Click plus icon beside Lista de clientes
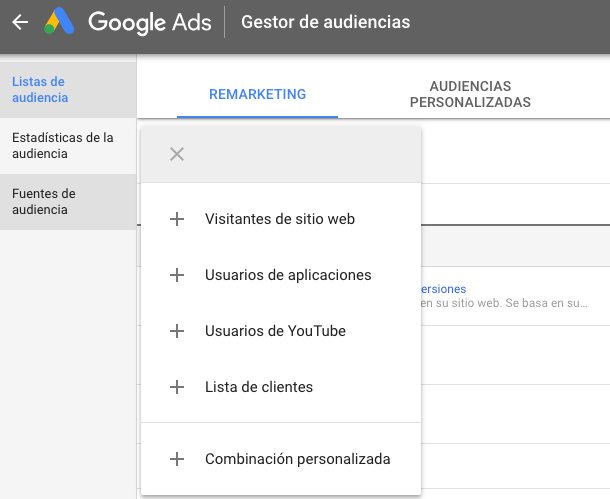Viewport: 610px width, 499px height. point(177,387)
